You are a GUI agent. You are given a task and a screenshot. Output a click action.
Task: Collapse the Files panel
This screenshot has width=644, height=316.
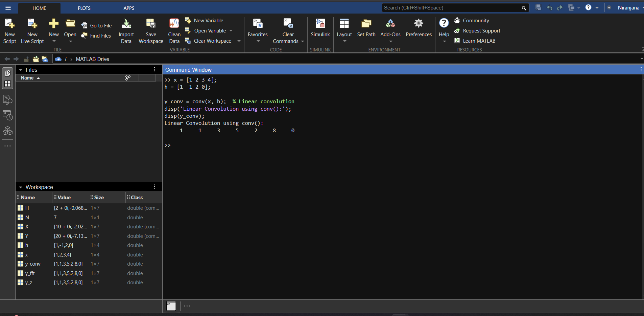[21, 70]
